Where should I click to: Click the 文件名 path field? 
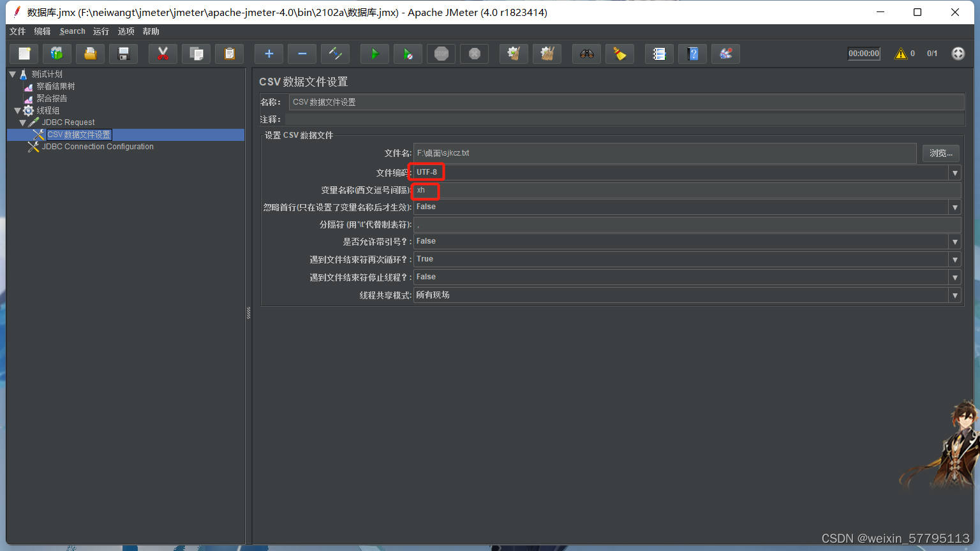point(665,153)
